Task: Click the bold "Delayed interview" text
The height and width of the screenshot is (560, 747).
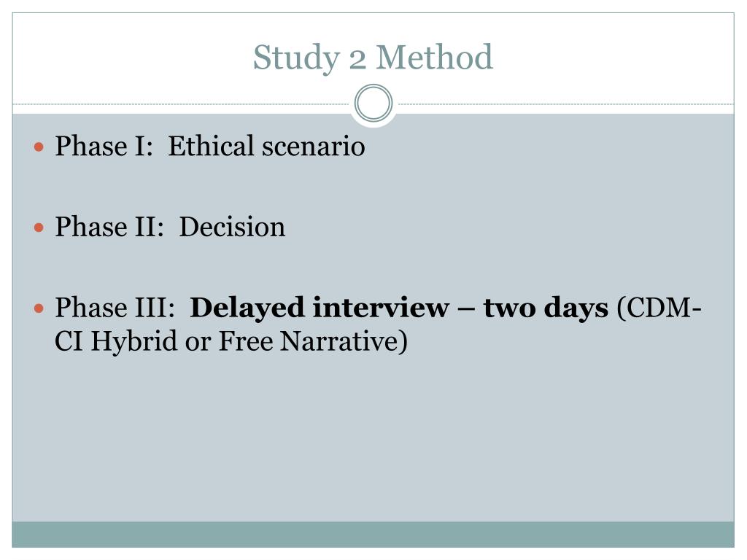Action: [x=320, y=308]
